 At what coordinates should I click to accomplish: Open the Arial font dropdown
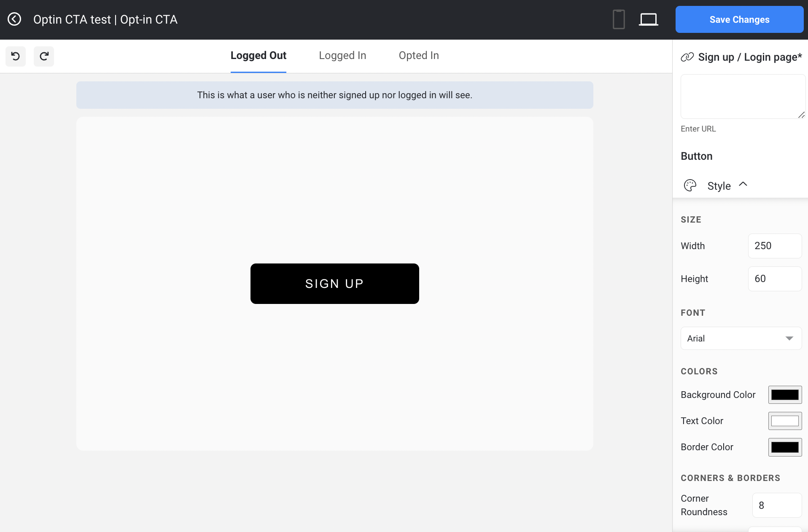741,338
